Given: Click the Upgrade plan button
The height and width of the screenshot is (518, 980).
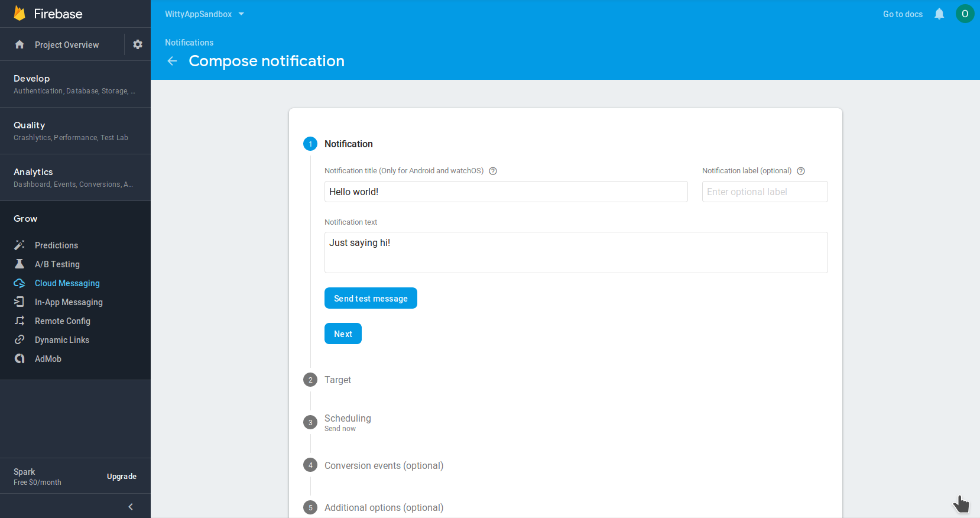Looking at the screenshot, I should (122, 477).
